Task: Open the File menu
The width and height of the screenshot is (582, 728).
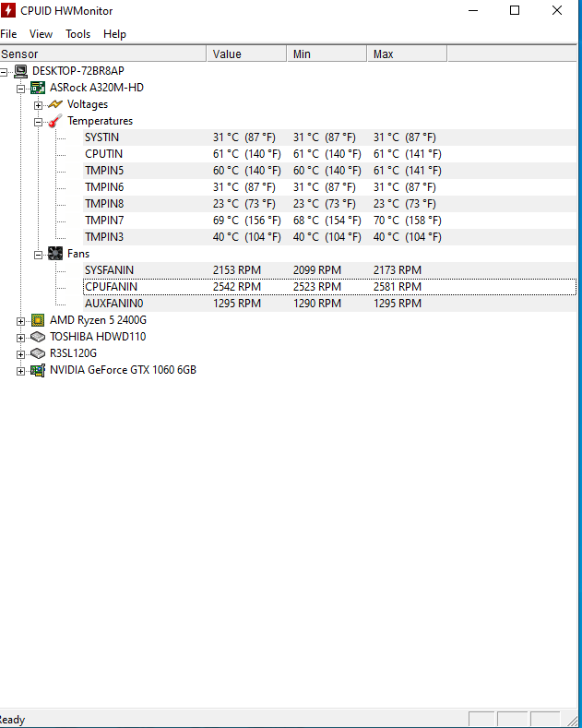Action: tap(8, 34)
